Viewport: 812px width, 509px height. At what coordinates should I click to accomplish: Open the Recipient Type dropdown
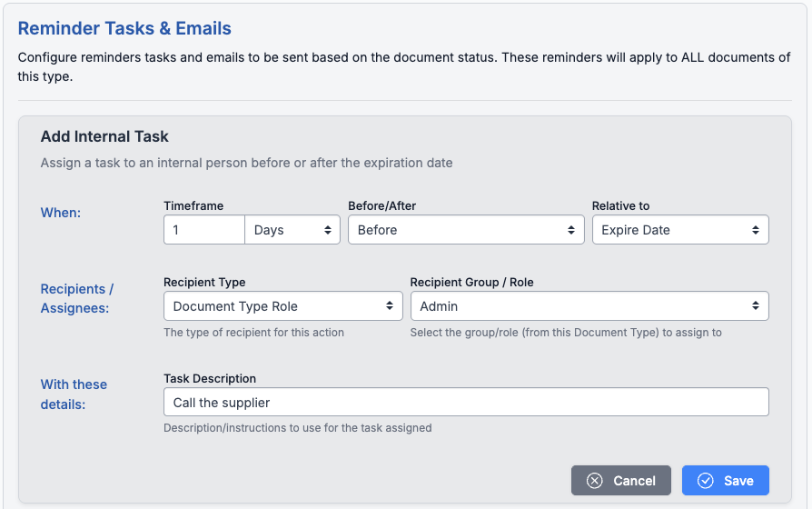tap(282, 306)
